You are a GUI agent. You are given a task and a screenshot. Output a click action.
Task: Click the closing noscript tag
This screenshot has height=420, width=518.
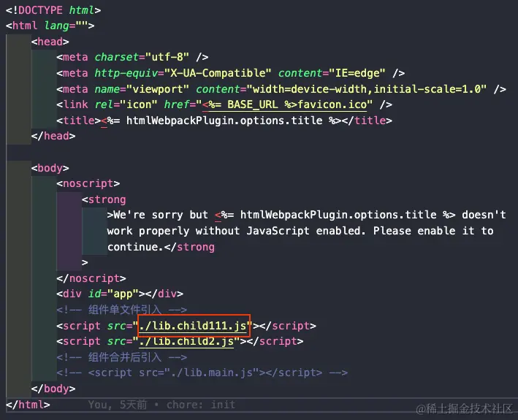[x=91, y=278]
